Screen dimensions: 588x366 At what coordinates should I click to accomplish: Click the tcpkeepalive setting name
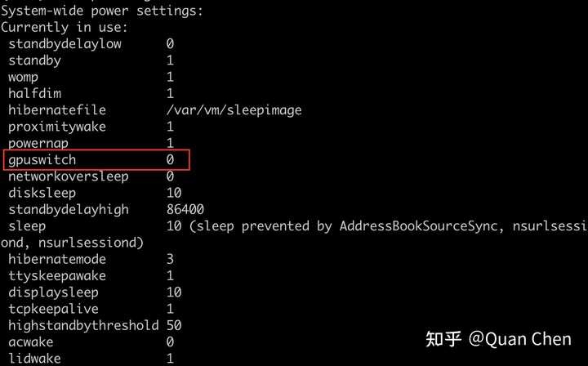53,309
